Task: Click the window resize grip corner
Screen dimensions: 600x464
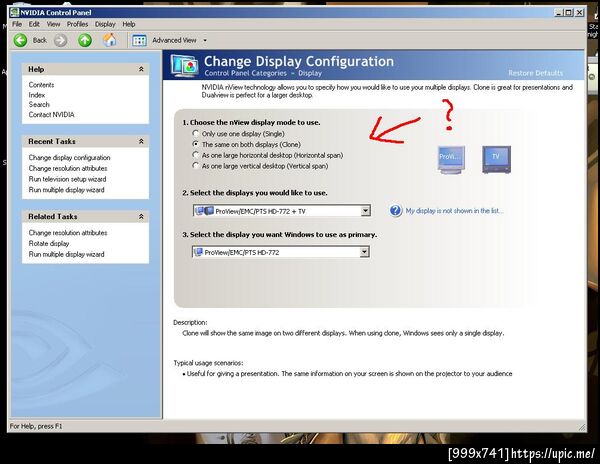Action: 582,427
